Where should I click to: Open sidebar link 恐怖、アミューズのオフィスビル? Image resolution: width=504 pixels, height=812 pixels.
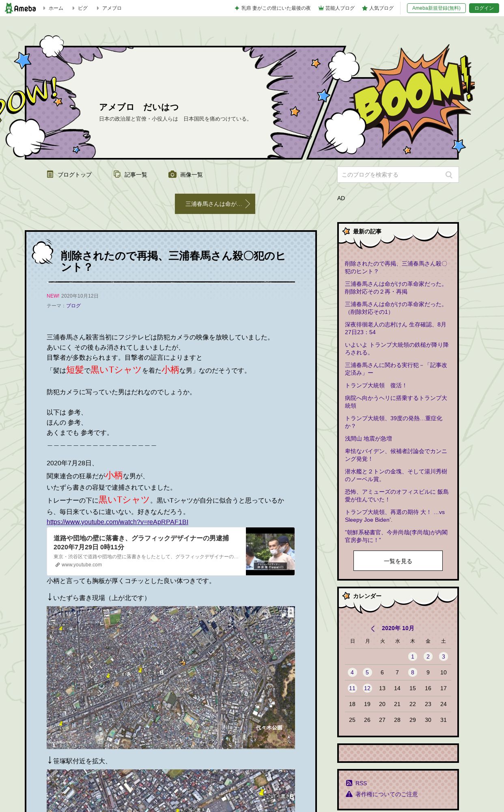click(x=396, y=496)
